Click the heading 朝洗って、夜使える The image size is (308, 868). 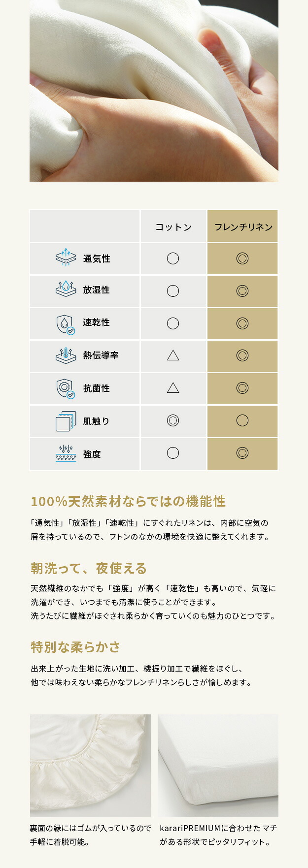point(89,569)
